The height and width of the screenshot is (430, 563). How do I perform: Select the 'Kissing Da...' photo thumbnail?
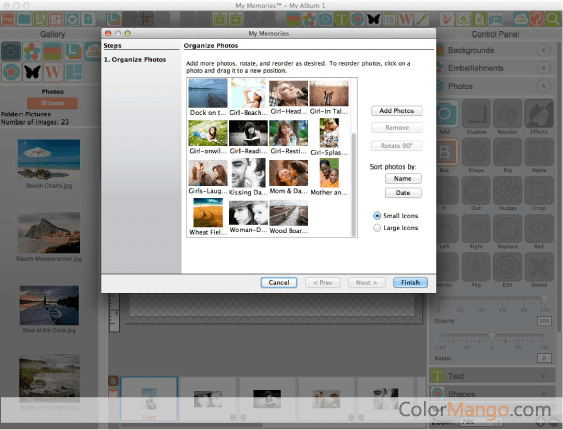248,173
